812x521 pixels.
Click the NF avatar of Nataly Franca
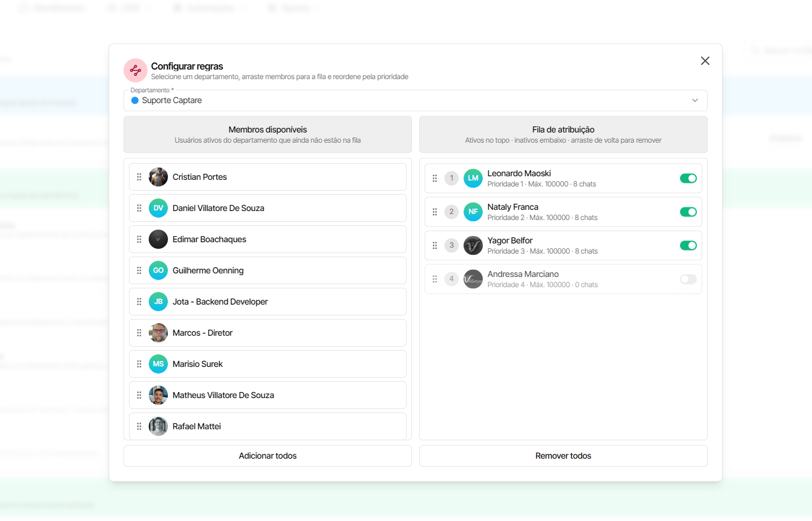(x=473, y=212)
